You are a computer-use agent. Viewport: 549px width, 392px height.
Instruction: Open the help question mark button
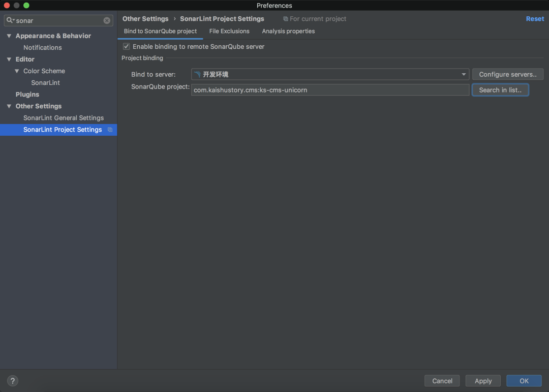13,381
